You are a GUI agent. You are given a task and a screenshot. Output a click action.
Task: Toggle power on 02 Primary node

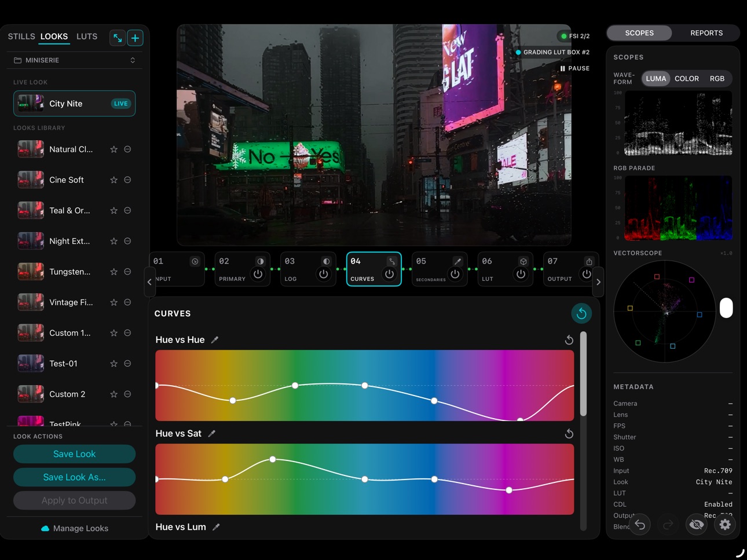[258, 274]
